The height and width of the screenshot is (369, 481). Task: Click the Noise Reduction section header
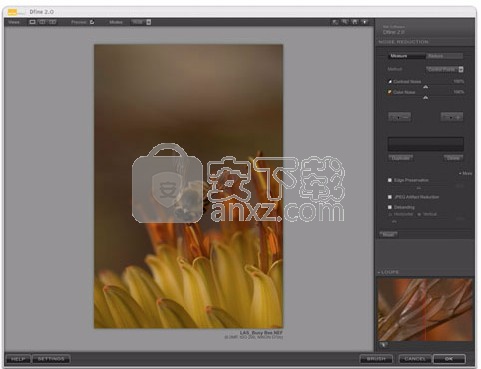[403, 42]
